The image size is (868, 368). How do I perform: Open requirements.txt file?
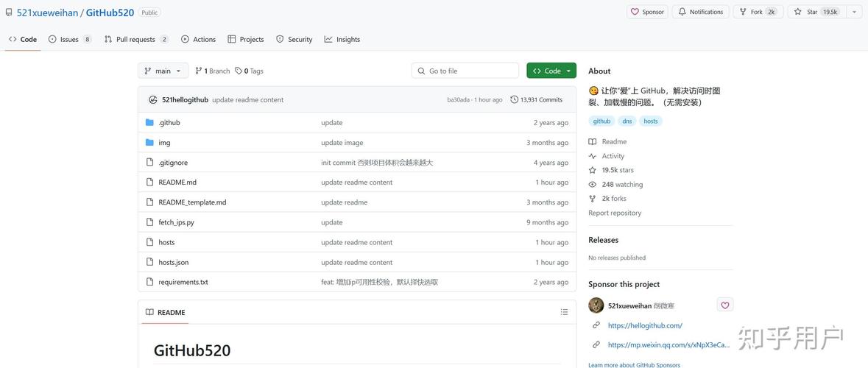click(183, 282)
